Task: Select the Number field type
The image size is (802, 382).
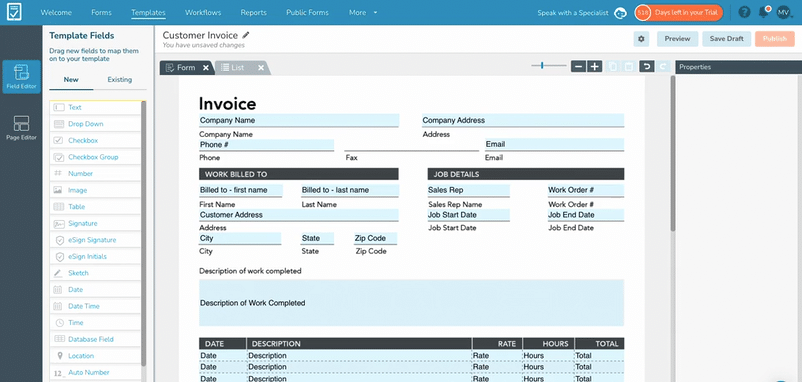Action: click(x=95, y=173)
